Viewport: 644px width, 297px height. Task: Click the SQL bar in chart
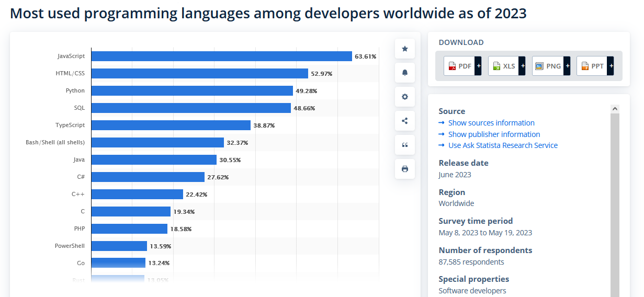[191, 108]
